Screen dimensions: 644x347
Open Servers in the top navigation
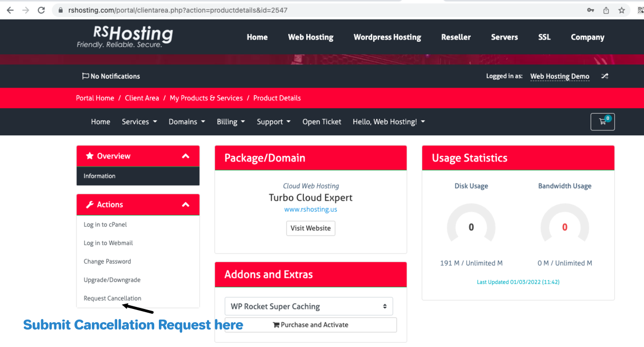[505, 37]
